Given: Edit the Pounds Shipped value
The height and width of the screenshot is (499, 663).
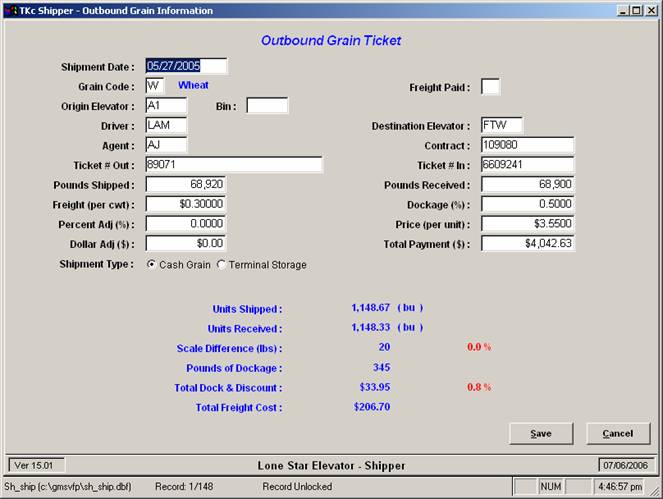Looking at the screenshot, I should 186,185.
